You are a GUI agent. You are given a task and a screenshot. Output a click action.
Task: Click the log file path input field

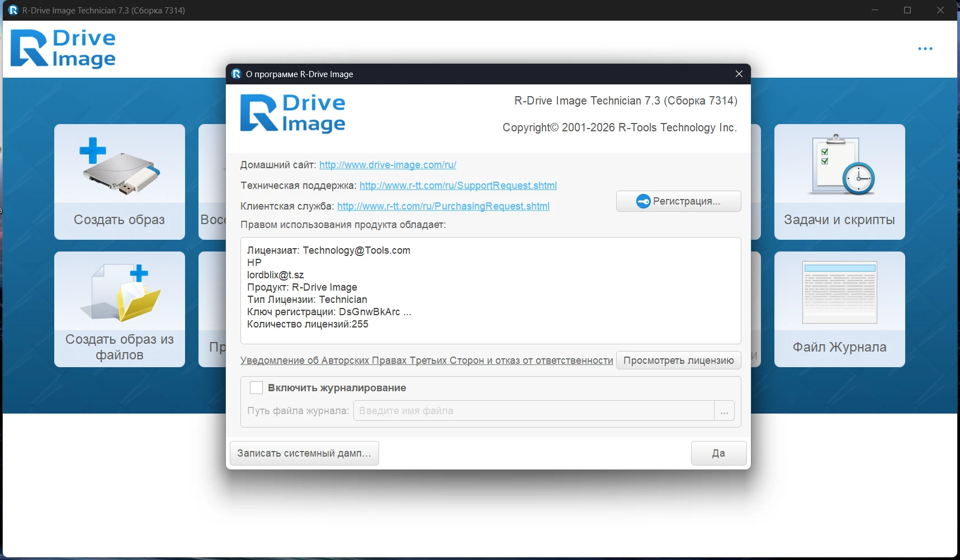pos(533,411)
